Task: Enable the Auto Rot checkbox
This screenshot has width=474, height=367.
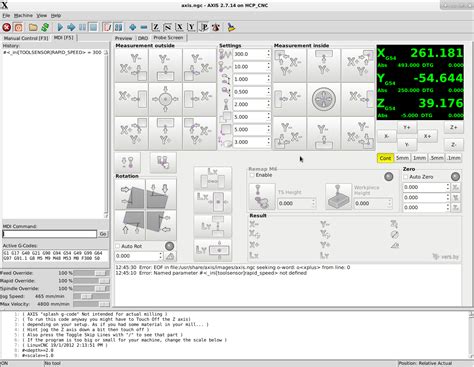Action: (118, 246)
